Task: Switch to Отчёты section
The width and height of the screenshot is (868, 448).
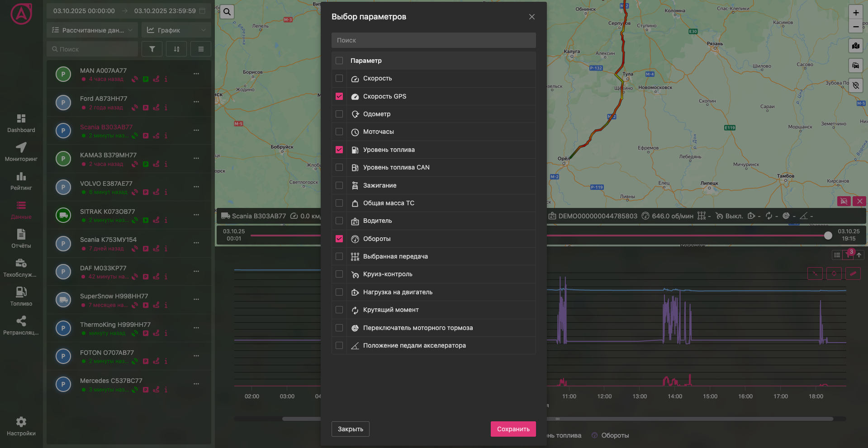Action: pyautogui.click(x=21, y=239)
